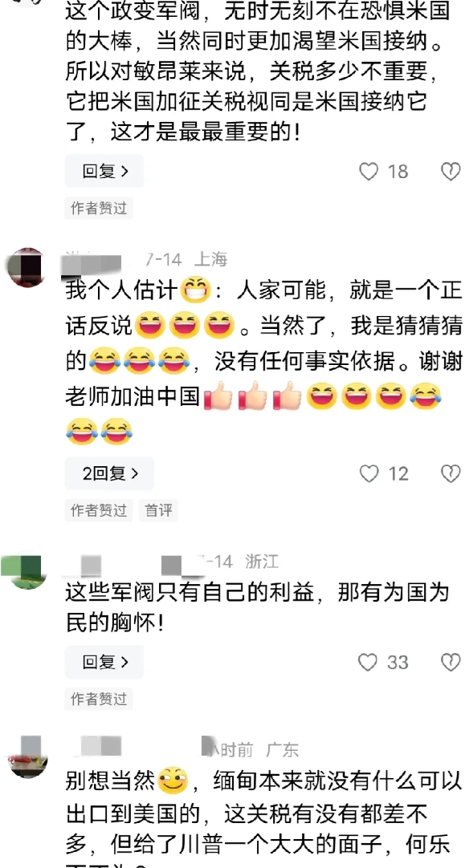Tap the 首评 tag

click(158, 510)
